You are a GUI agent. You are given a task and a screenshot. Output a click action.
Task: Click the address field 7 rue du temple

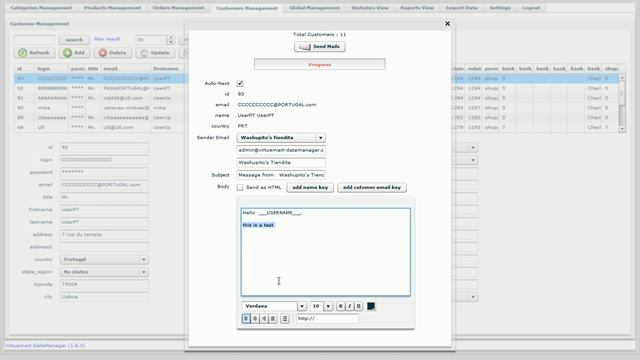click(104, 235)
